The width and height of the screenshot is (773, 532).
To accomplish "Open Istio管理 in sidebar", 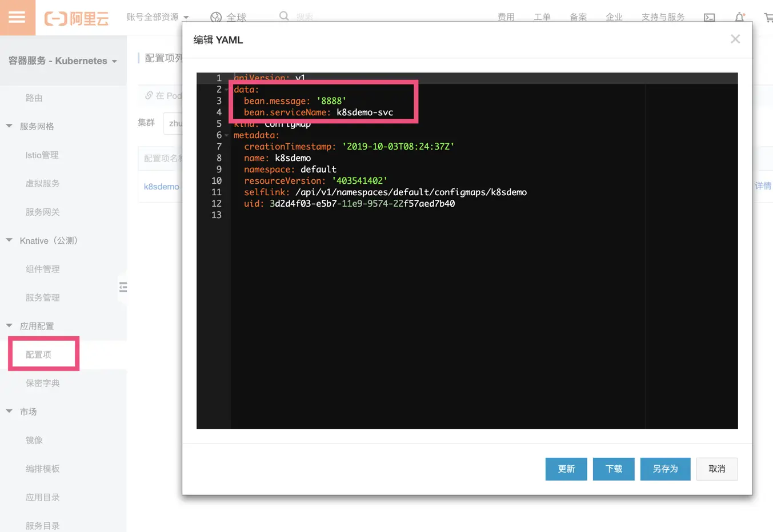I will point(42,155).
